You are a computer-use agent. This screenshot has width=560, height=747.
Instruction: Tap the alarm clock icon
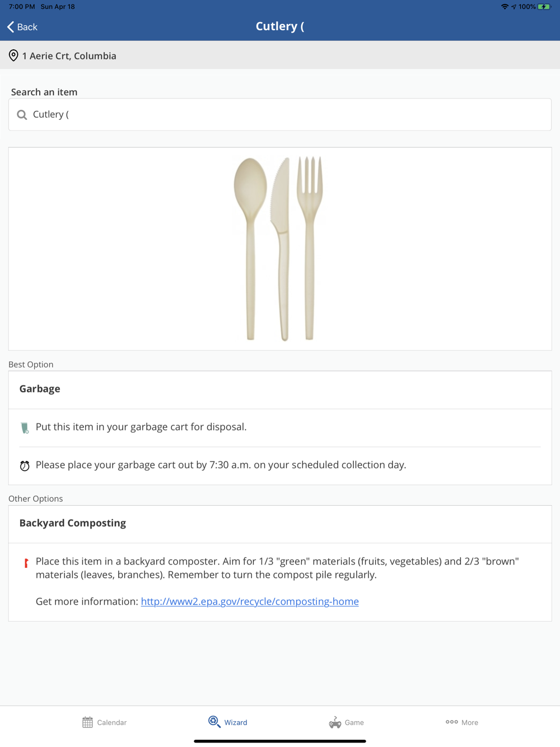coord(25,466)
